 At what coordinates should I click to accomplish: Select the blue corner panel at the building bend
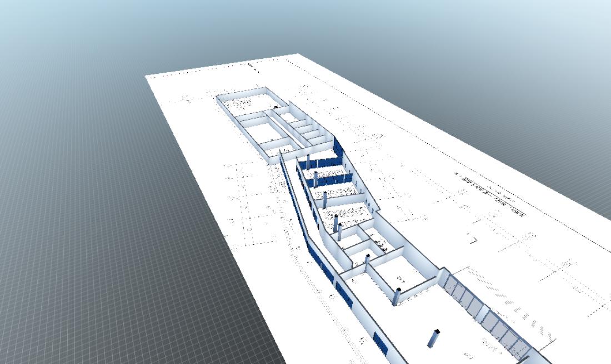point(338,146)
